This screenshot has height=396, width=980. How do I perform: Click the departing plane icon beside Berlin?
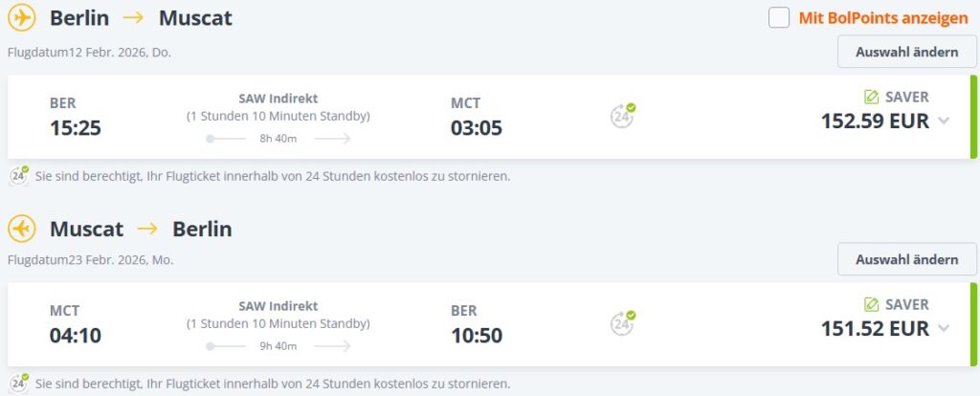[x=22, y=18]
